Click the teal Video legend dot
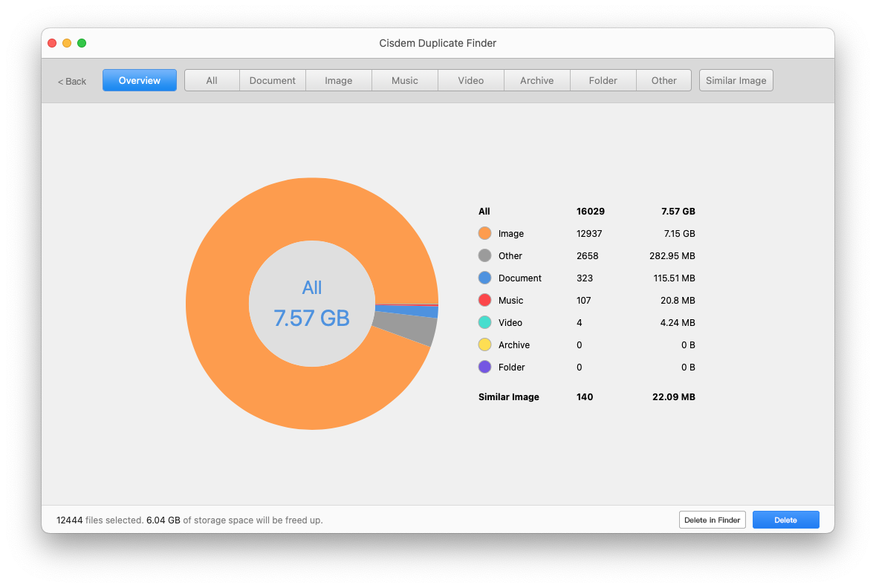 pos(485,322)
